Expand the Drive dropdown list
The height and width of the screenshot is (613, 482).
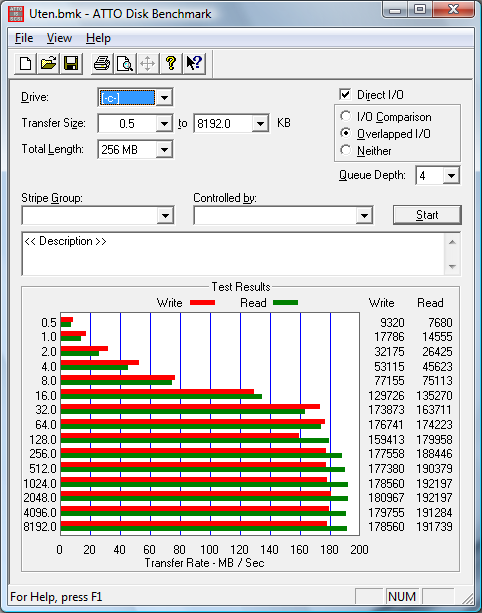(164, 98)
